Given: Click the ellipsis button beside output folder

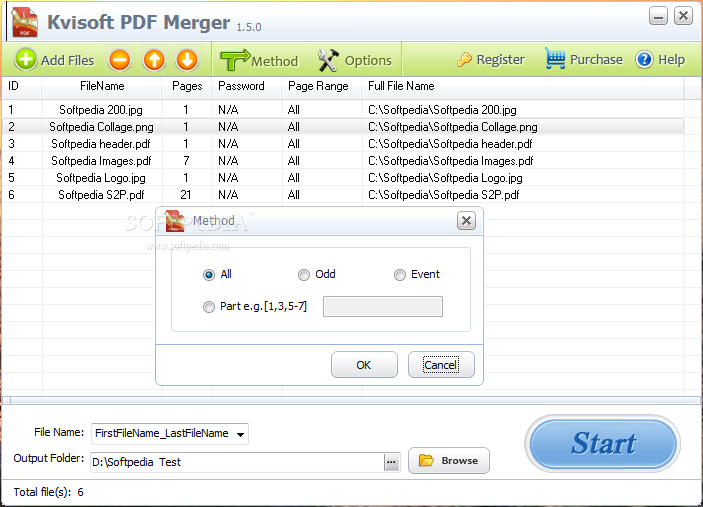Looking at the screenshot, I should point(391,462).
